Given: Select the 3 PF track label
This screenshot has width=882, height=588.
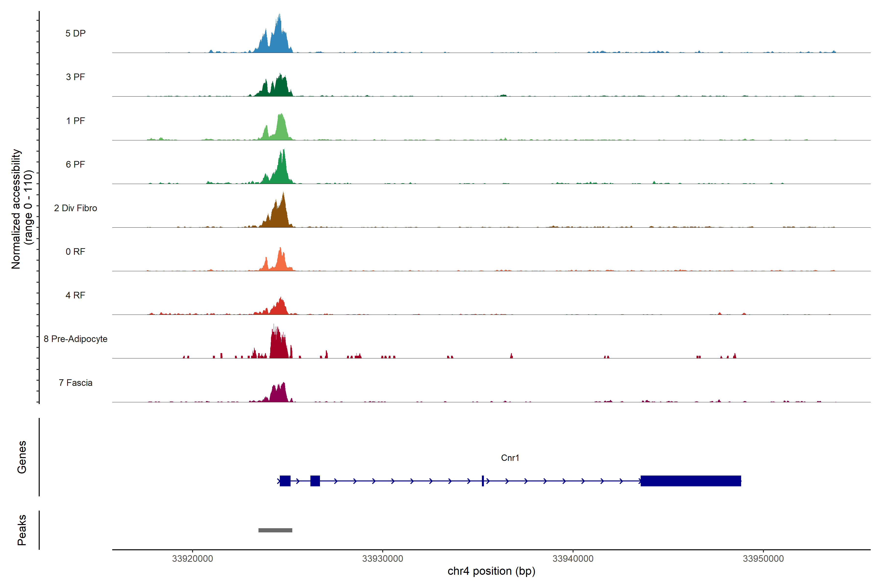Looking at the screenshot, I should click(x=75, y=77).
